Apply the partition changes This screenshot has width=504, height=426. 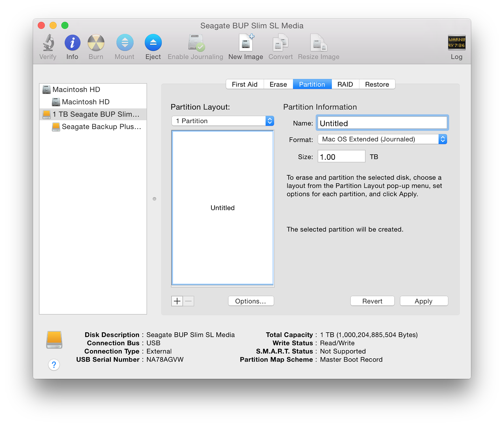pyautogui.click(x=424, y=301)
